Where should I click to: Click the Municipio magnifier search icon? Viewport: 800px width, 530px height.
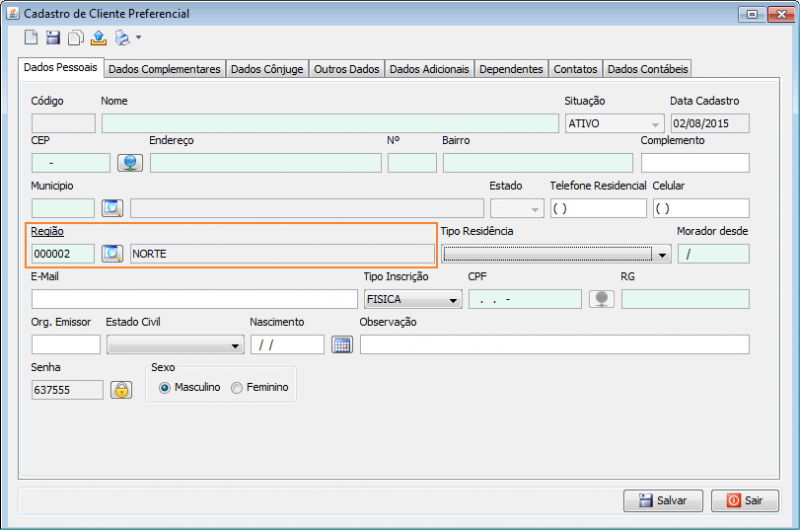pos(112,208)
